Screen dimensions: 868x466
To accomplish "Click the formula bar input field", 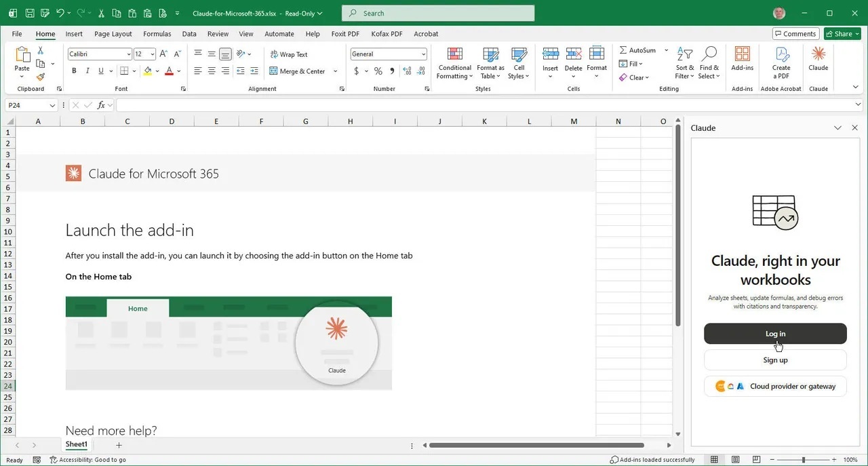I will [484, 105].
